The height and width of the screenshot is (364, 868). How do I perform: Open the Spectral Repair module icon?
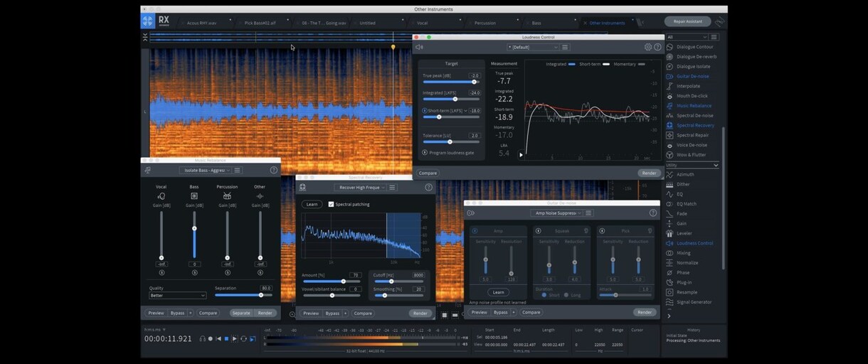[x=669, y=135]
